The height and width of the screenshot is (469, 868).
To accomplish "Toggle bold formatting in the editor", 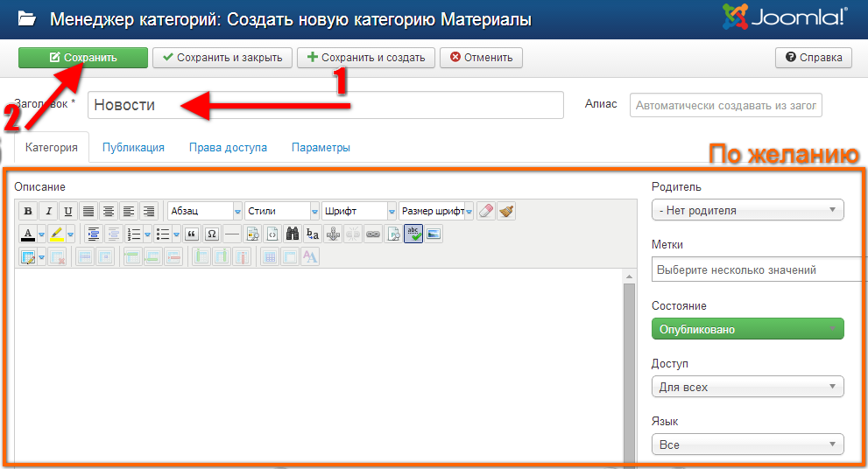I will (28, 211).
